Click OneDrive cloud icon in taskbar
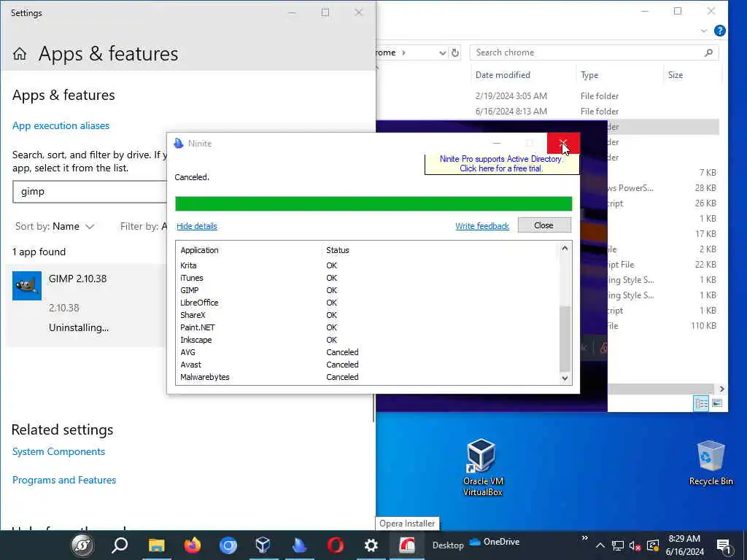This screenshot has width=747, height=560. point(475,542)
